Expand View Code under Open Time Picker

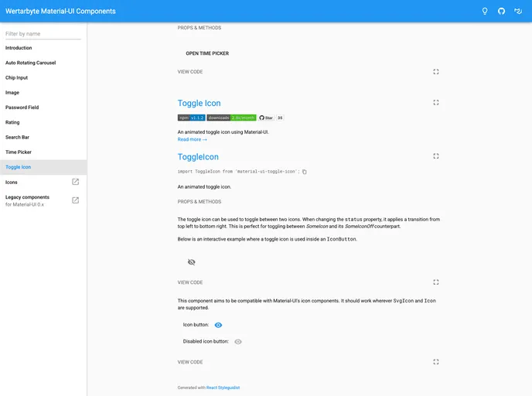click(190, 72)
